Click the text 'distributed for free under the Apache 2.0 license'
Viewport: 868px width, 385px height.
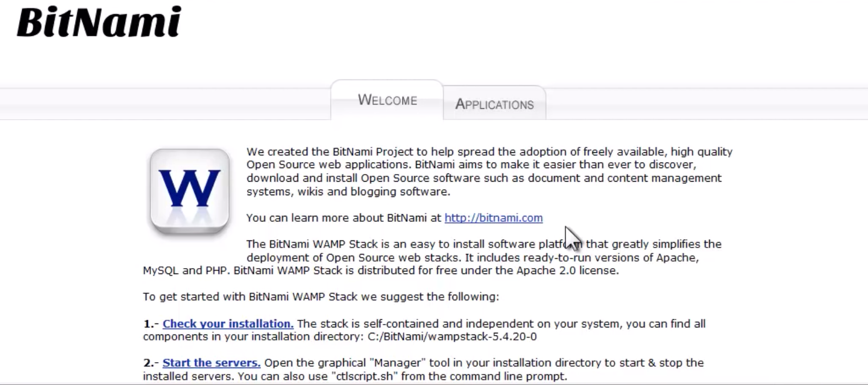click(x=488, y=271)
